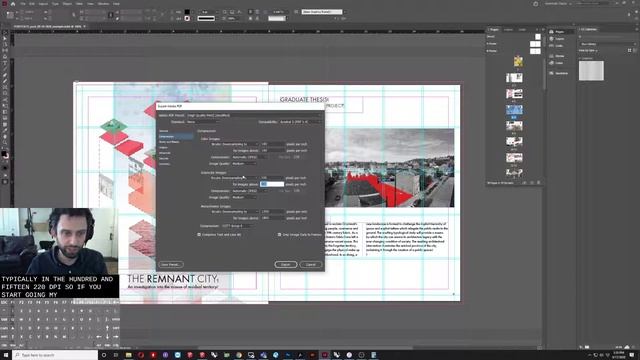
Task: Open the CC Libraries library selector dropdown
Action: [x=608, y=44]
